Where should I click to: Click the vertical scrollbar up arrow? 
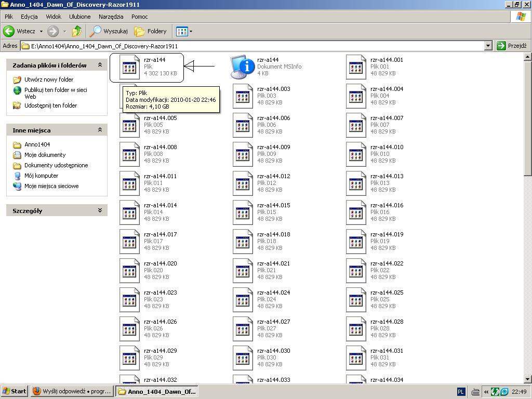pos(528,57)
